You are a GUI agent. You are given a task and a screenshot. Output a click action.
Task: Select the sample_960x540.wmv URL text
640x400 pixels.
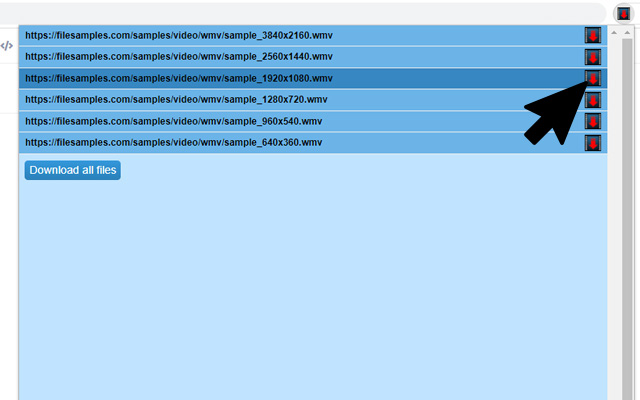tap(173, 121)
